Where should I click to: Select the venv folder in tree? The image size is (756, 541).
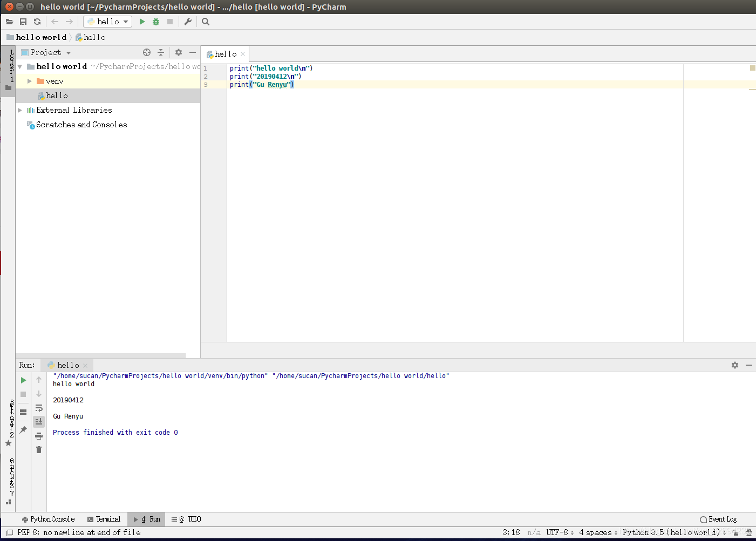coord(55,81)
